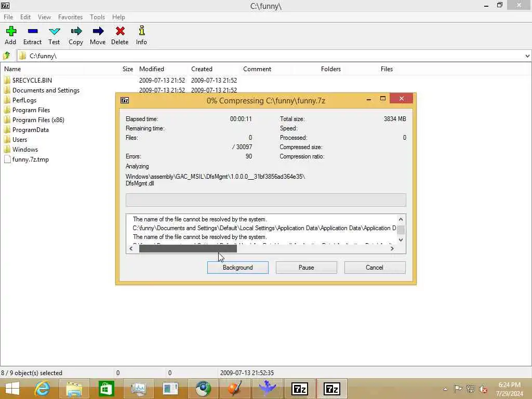Click the 2009-07-13 21:52:35 status bar date

(247, 373)
